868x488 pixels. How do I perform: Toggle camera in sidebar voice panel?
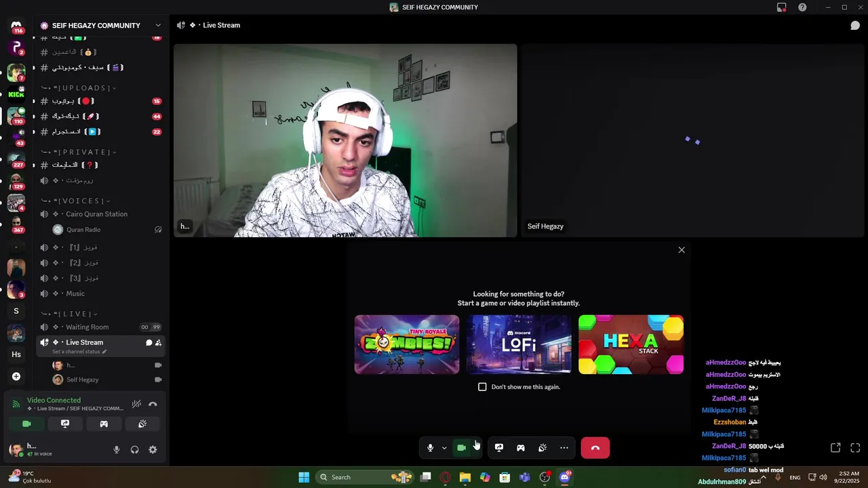click(26, 424)
